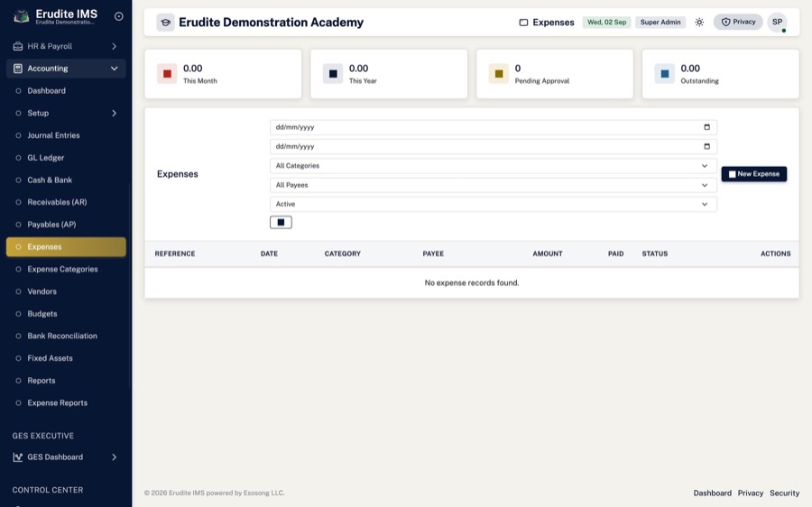Screen dimensions: 812x507
Task: Click the blue Outstanding card icon
Action: 664,74
